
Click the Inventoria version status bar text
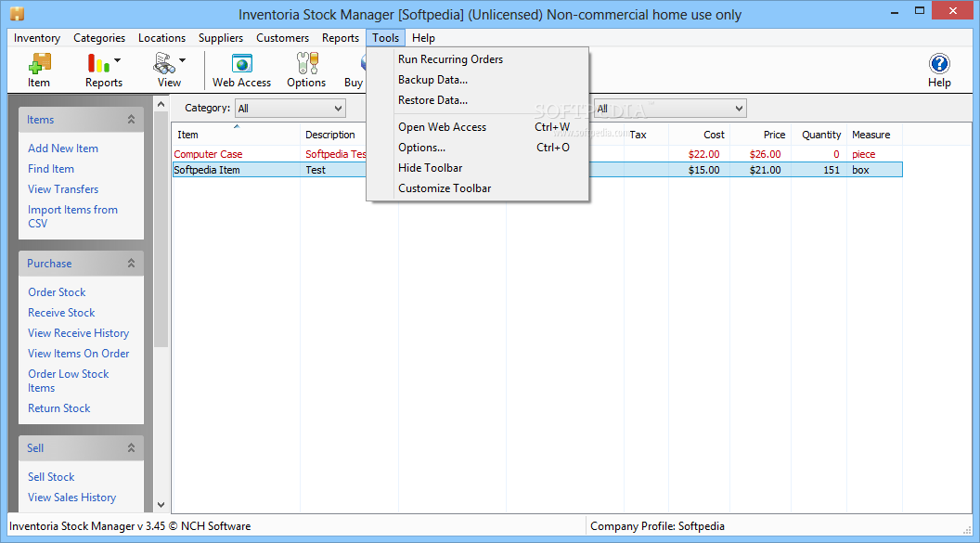pyautogui.click(x=130, y=526)
